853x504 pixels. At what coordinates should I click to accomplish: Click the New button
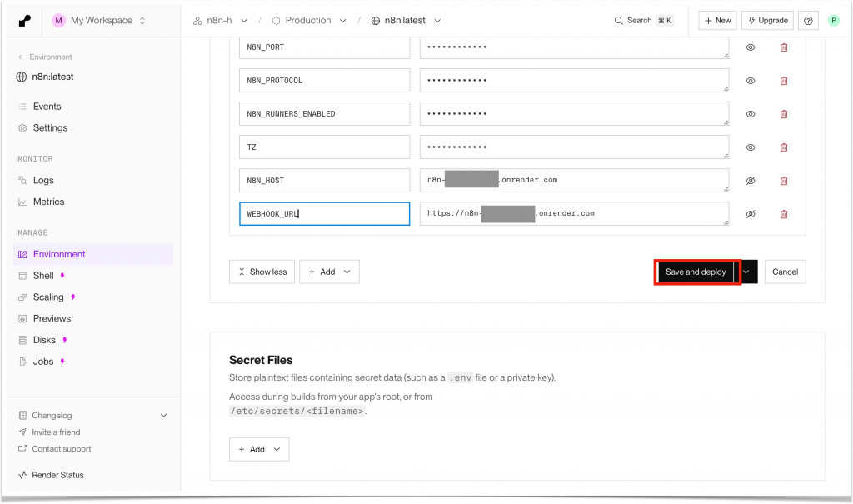point(717,21)
